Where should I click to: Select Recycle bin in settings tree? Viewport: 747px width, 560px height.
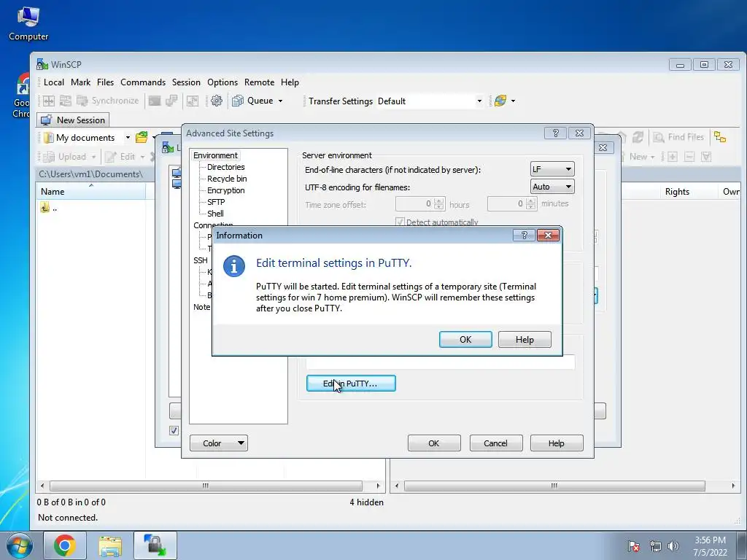pyautogui.click(x=227, y=179)
